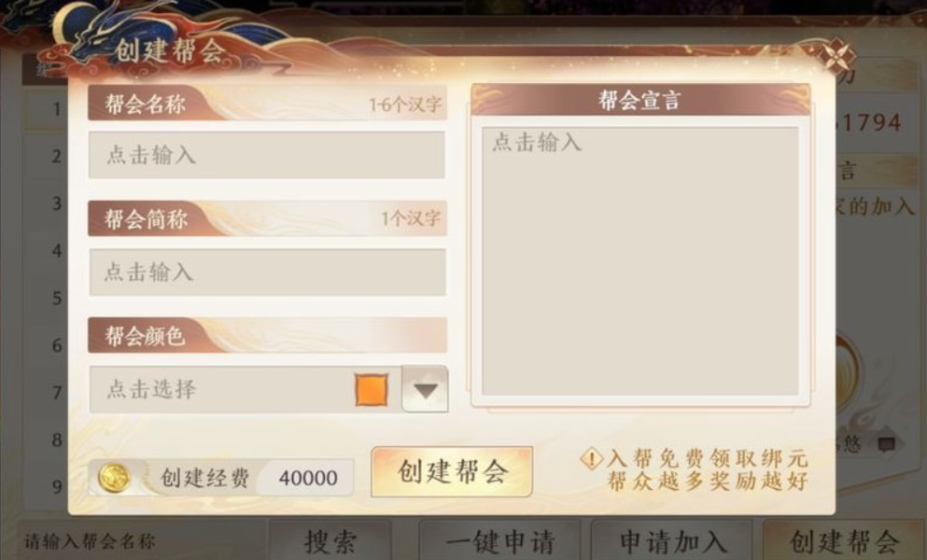Close the 创建帮会 dialog with the flower icon
This screenshot has width=927, height=560.
pyautogui.click(x=836, y=57)
